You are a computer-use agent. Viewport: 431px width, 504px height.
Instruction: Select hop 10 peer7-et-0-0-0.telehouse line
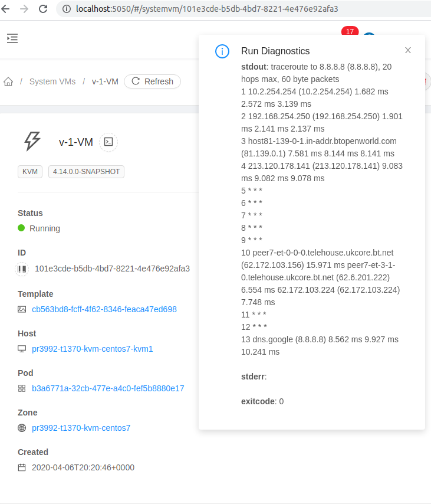point(321,277)
